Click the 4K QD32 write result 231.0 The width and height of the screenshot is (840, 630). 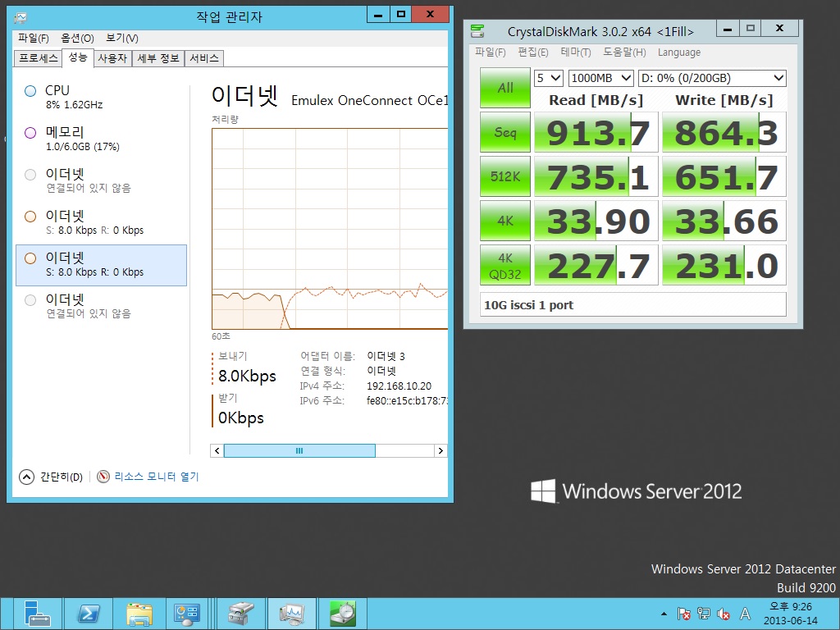[724, 265]
